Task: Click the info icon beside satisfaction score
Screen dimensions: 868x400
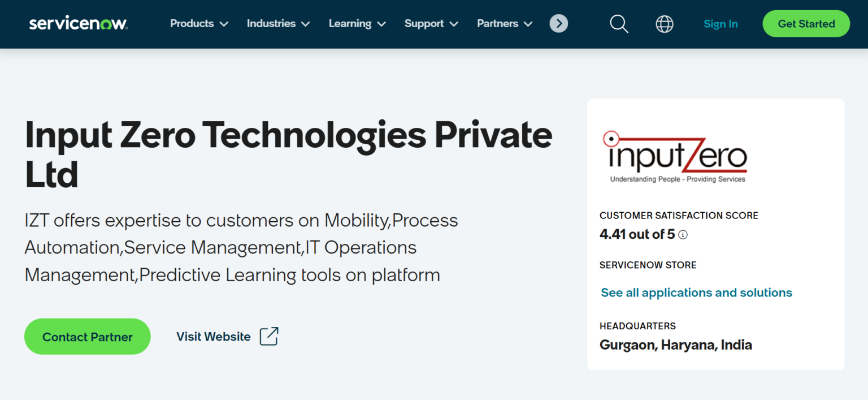Action: tap(683, 234)
